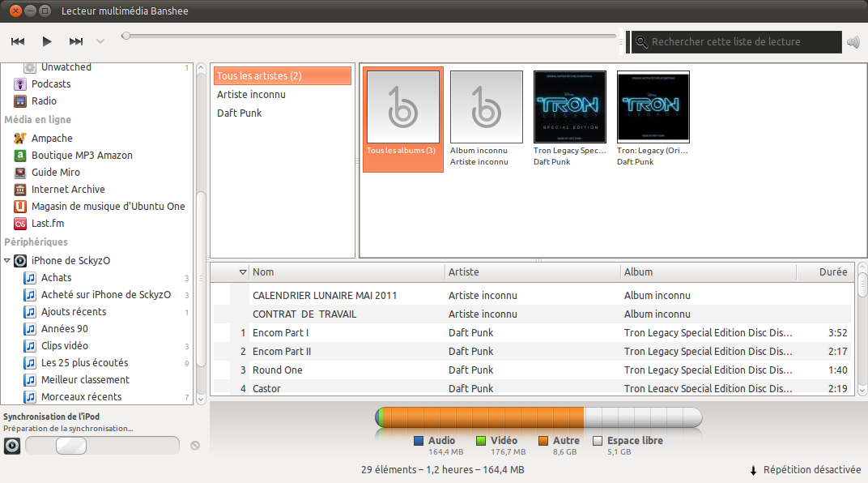
Task: Open the volume speaker icon
Action: [853, 42]
